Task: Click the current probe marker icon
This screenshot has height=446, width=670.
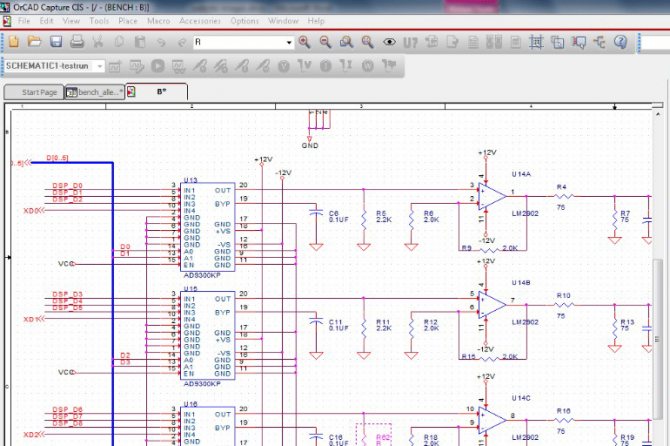Action: pos(242,66)
